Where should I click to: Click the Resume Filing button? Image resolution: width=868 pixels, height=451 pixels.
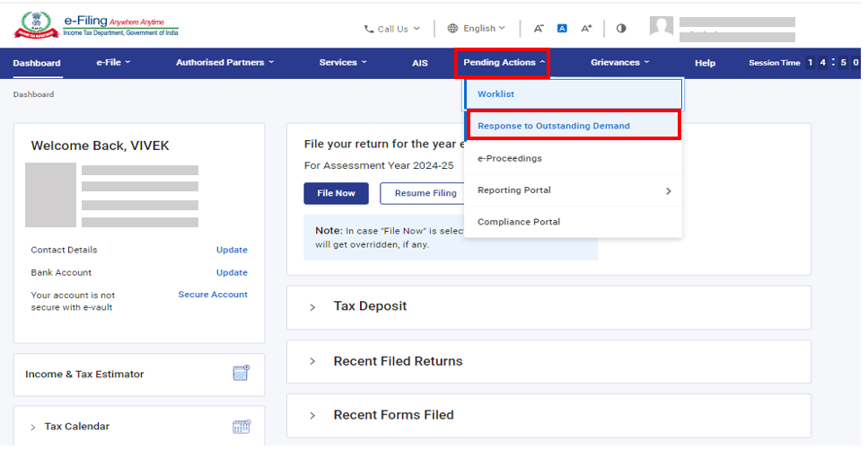click(425, 193)
